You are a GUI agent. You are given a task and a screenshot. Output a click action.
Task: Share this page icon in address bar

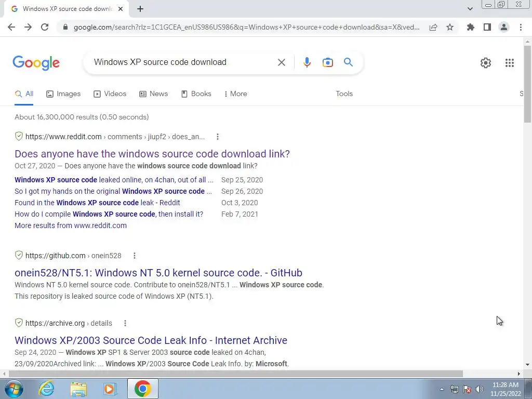pyautogui.click(x=433, y=27)
